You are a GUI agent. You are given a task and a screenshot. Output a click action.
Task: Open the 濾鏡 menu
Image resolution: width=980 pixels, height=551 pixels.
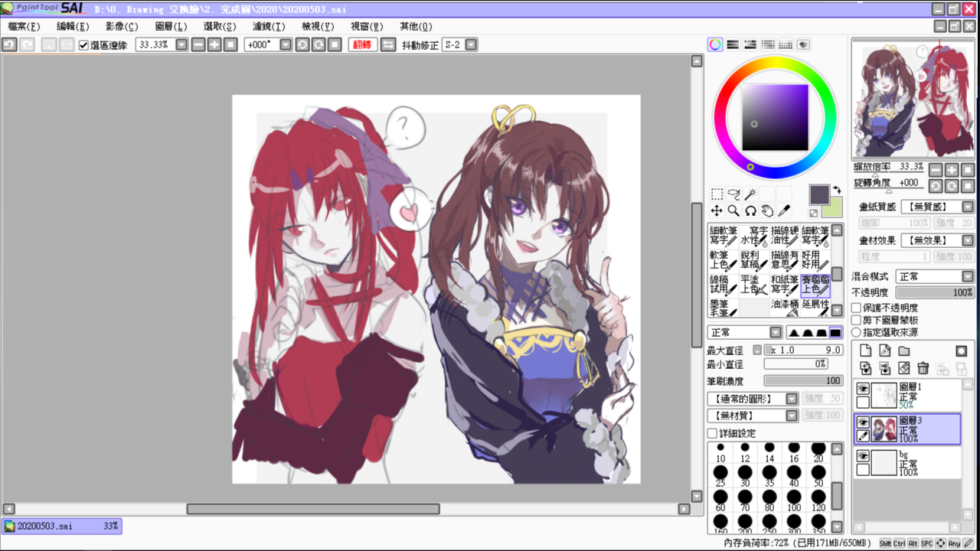[x=269, y=26]
